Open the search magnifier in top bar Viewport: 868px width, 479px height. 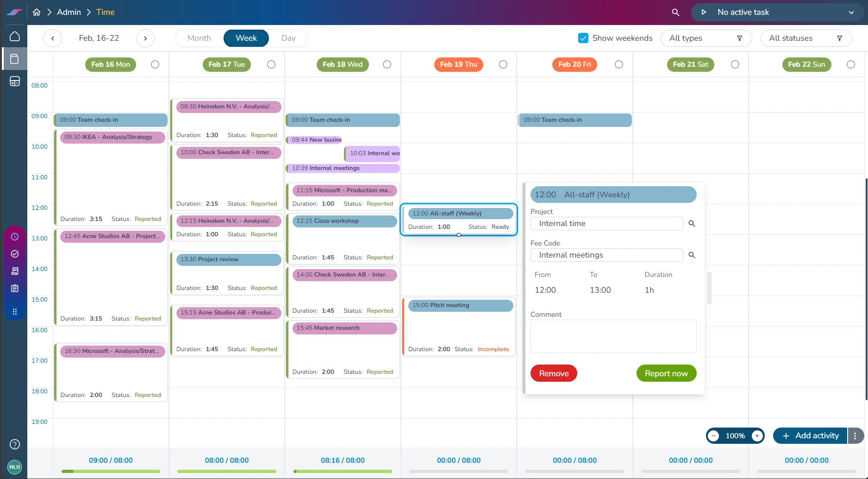[675, 13]
